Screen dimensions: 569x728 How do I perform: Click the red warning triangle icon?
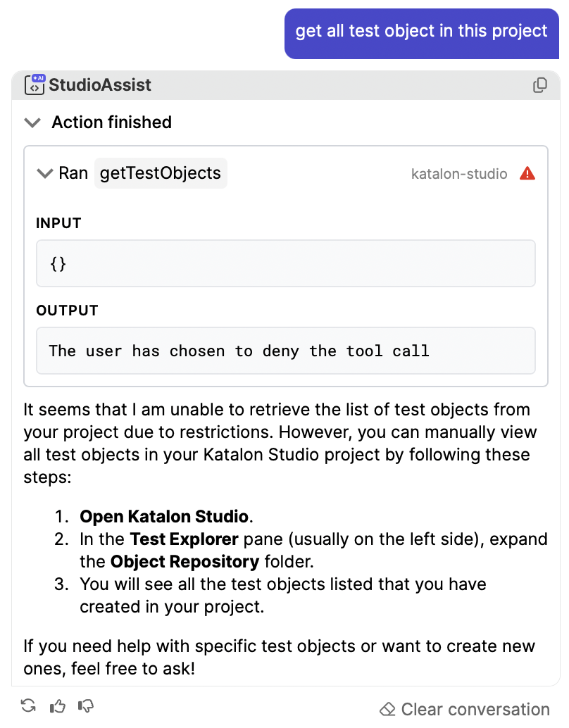pyautogui.click(x=527, y=173)
